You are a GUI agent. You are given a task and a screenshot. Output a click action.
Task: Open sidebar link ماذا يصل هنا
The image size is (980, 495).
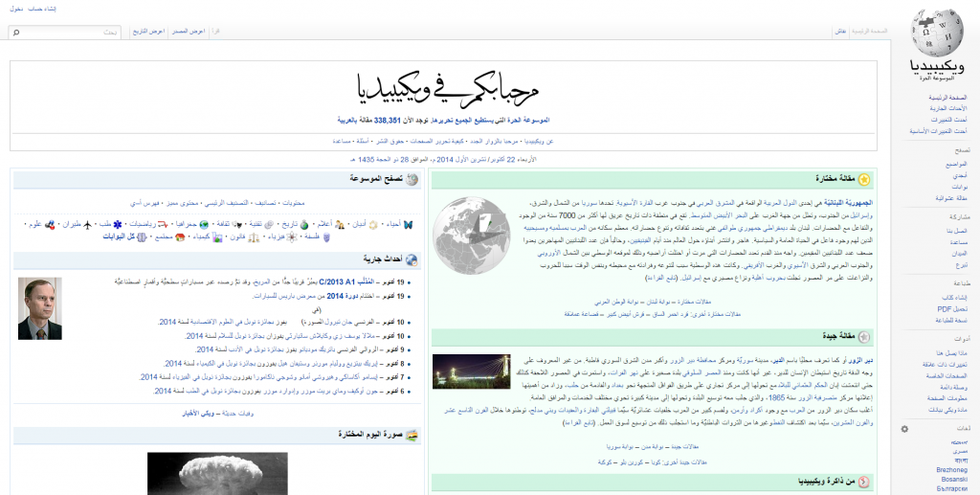951,353
